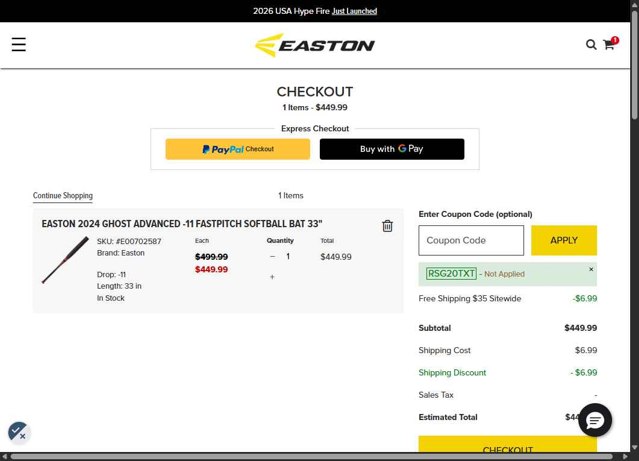The image size is (639, 461).
Task: Open the hamburger navigation menu
Action: (19, 44)
